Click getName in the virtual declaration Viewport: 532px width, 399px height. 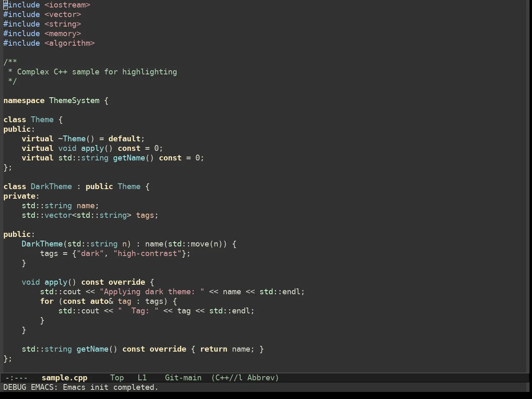[129, 158]
